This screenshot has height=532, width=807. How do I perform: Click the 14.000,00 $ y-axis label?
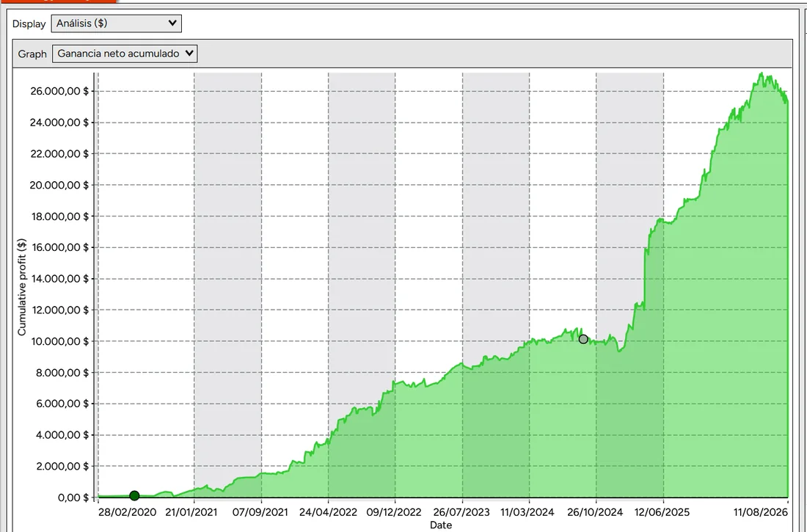click(x=59, y=279)
